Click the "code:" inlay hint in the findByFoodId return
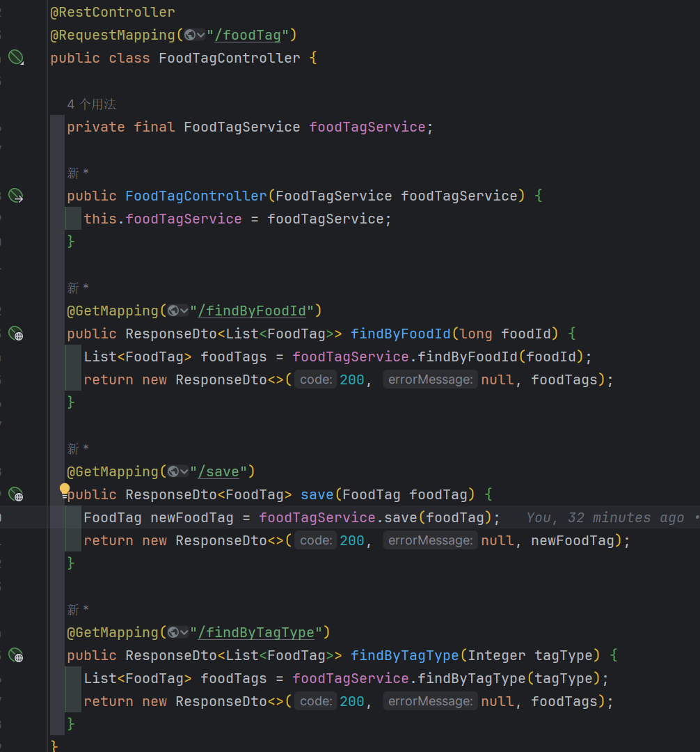Viewport: 700px width, 752px height. [x=316, y=379]
